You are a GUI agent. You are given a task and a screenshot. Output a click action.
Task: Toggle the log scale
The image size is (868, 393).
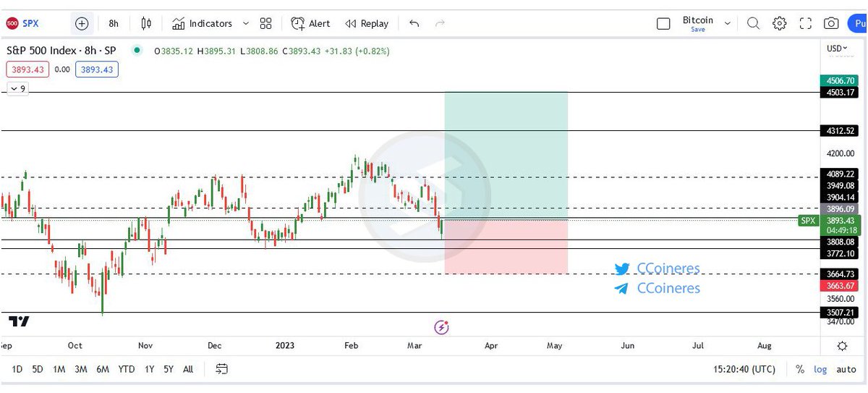pyautogui.click(x=820, y=369)
